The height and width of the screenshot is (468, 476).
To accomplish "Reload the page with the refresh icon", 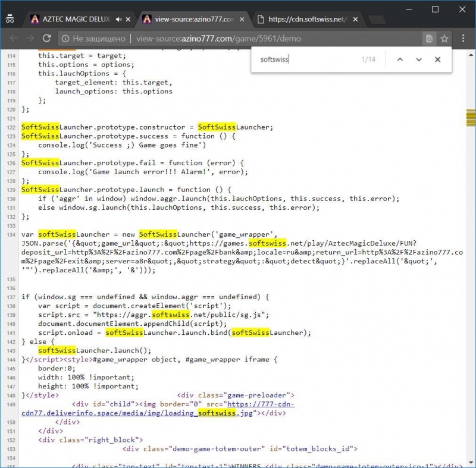I will click(46, 39).
